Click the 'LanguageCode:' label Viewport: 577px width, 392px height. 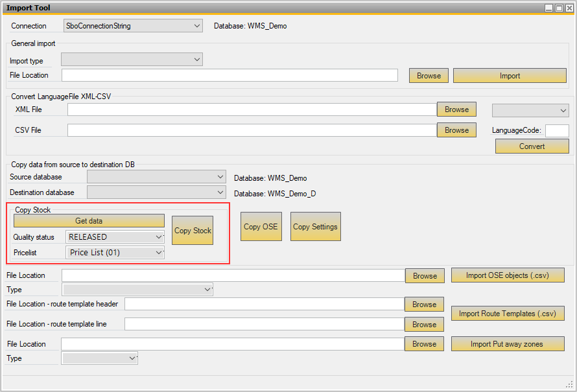pyautogui.click(x=517, y=130)
